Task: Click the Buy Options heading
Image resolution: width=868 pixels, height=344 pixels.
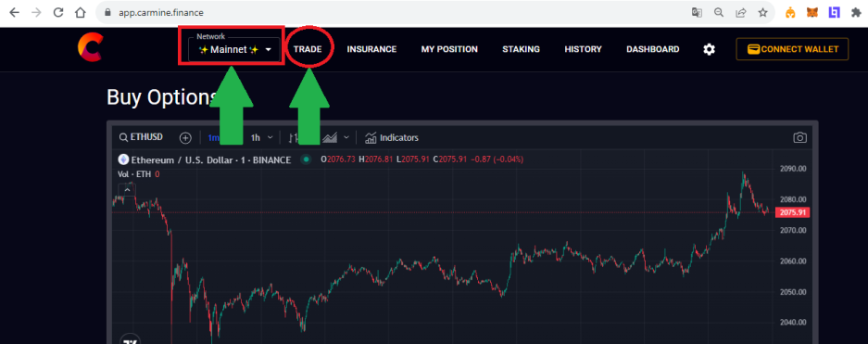Action: coord(161,97)
